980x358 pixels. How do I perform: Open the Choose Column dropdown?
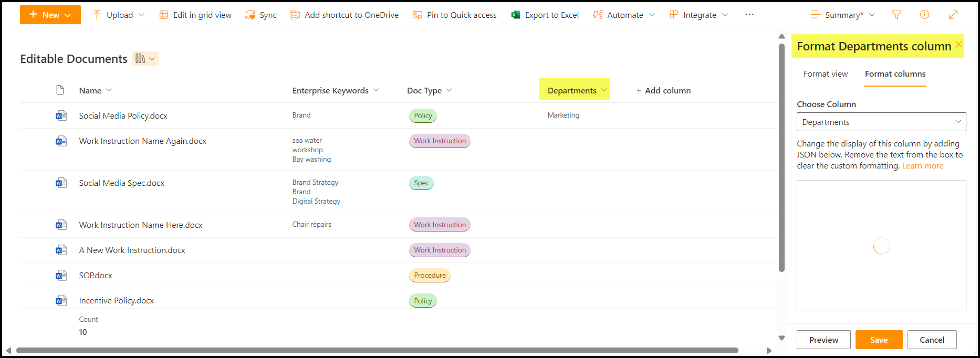click(x=881, y=122)
